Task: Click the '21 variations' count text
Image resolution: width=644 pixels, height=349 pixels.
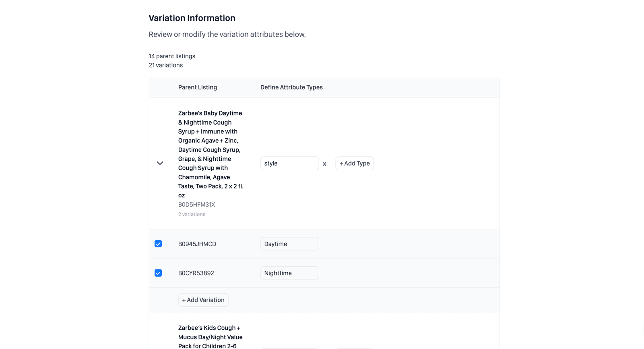Action: click(166, 65)
